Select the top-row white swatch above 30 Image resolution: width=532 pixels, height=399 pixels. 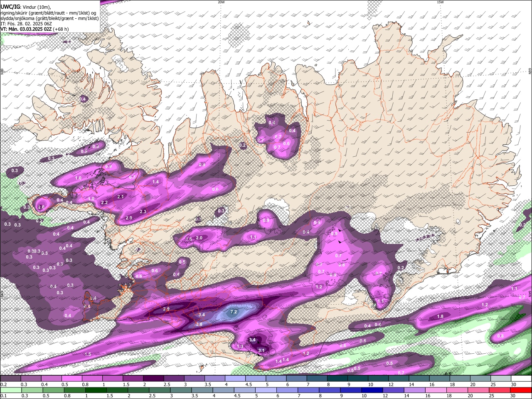tap(522, 379)
